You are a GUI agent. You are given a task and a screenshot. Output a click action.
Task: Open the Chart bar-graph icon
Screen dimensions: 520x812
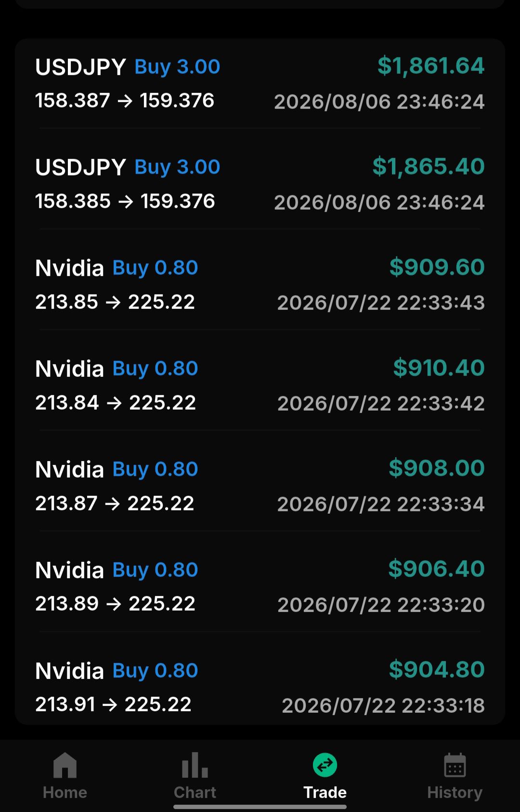tap(195, 765)
